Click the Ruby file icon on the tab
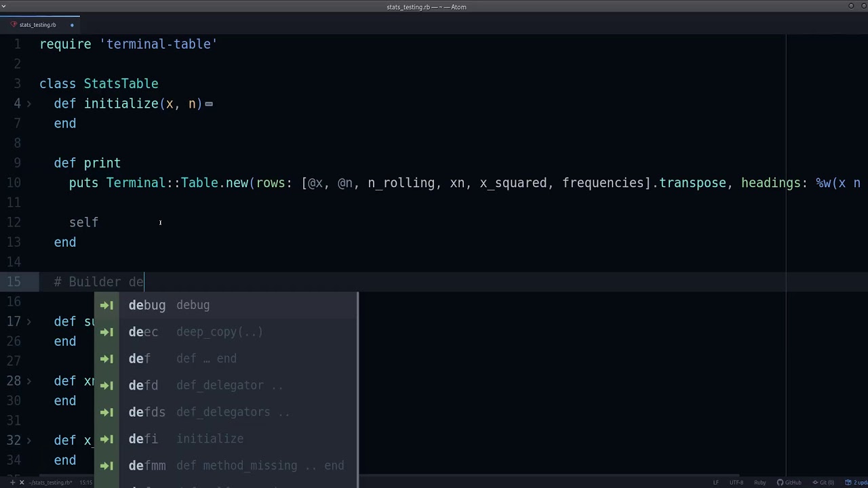The height and width of the screenshot is (488, 868). (14, 25)
